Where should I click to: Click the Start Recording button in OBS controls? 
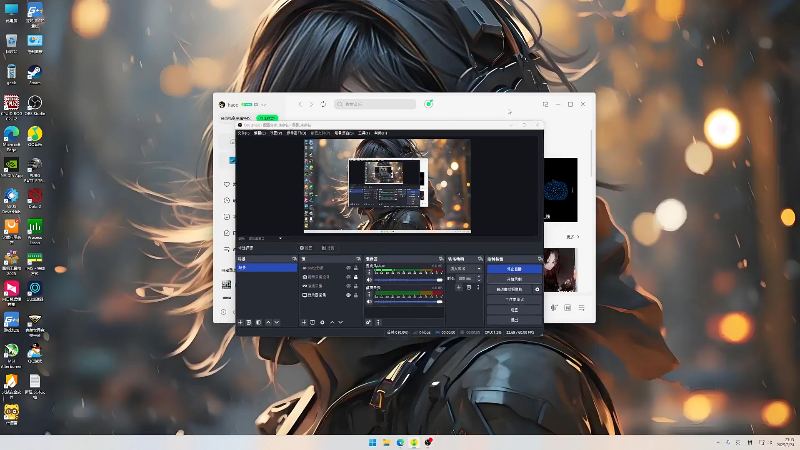pos(514,279)
